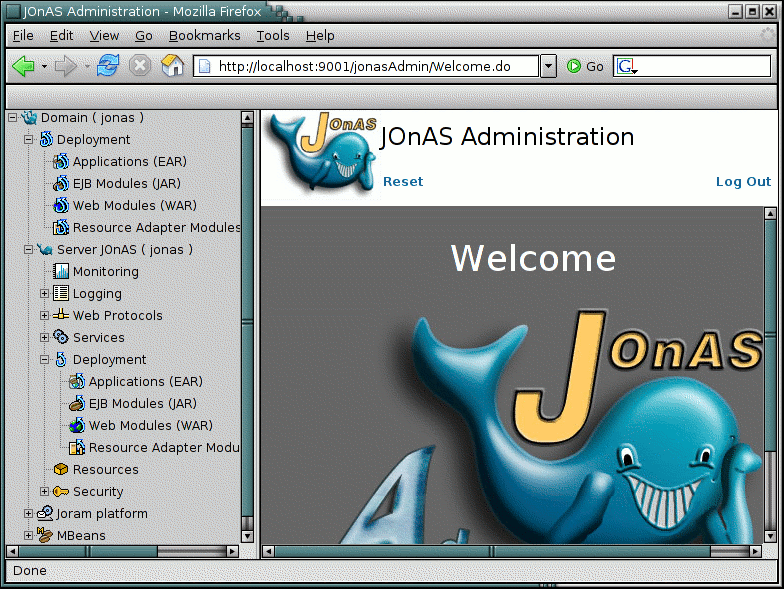Screen dimensions: 784x589
Task: Collapse the Domain (jonas) tree node
Action: (12, 118)
